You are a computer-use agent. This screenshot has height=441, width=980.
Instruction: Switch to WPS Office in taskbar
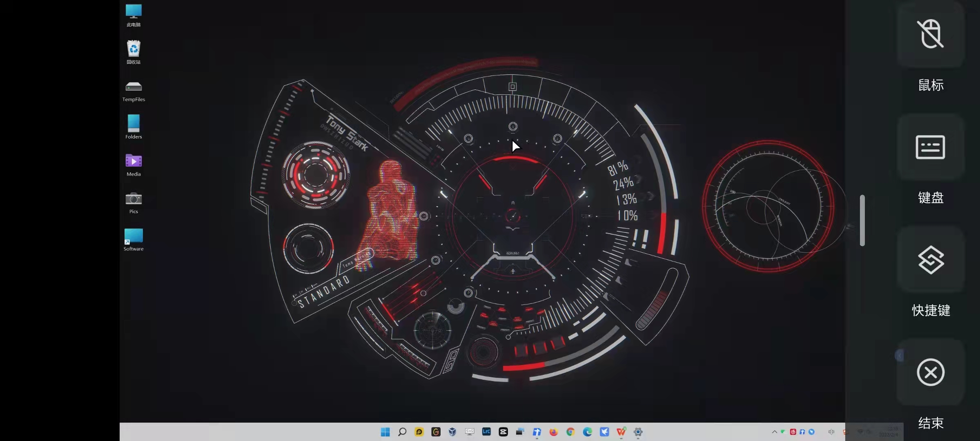coord(621,432)
